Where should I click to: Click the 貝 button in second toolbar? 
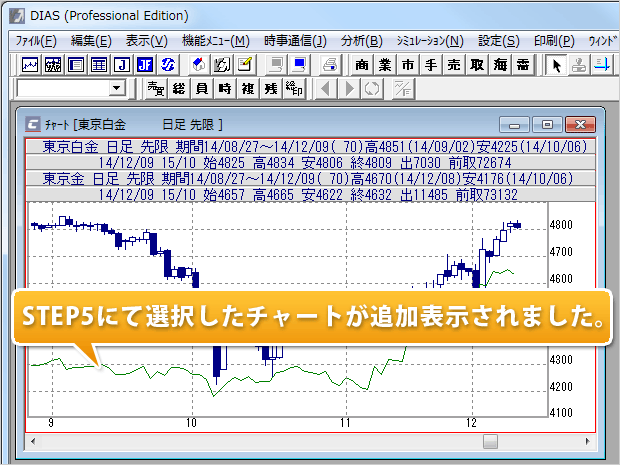pos(202,89)
